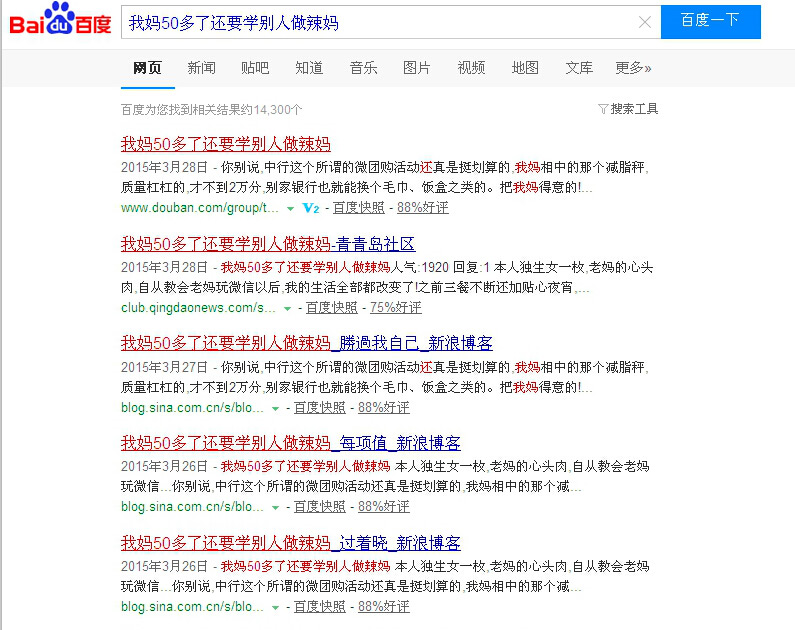Screen dimensions: 795x630
Task: Switch to the 地图 tab
Action: coord(525,67)
